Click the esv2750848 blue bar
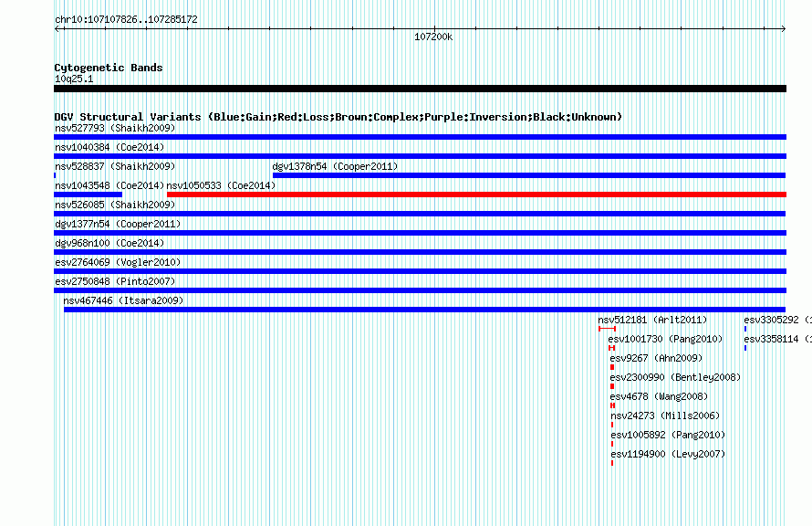The width and height of the screenshot is (812, 526). tap(420, 290)
